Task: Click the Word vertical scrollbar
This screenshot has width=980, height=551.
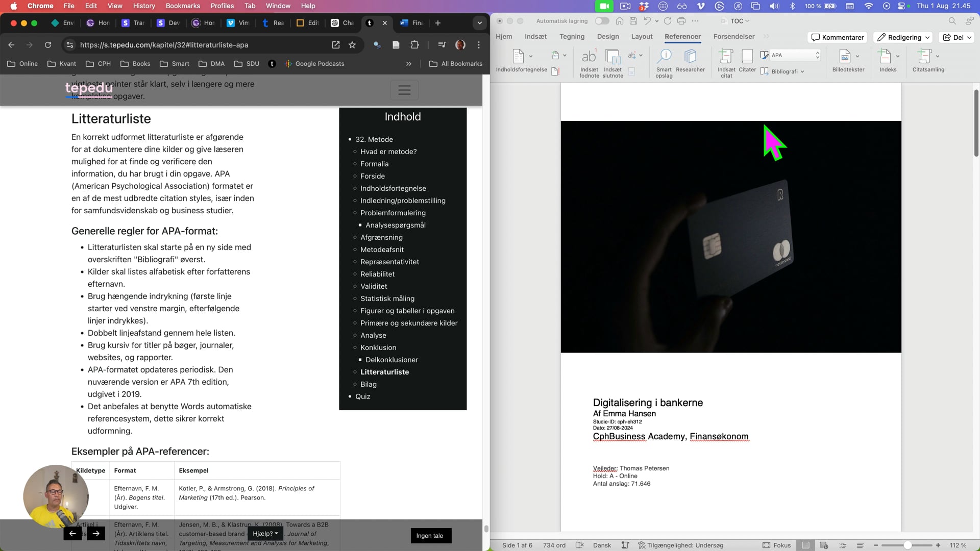Action: 976,122
